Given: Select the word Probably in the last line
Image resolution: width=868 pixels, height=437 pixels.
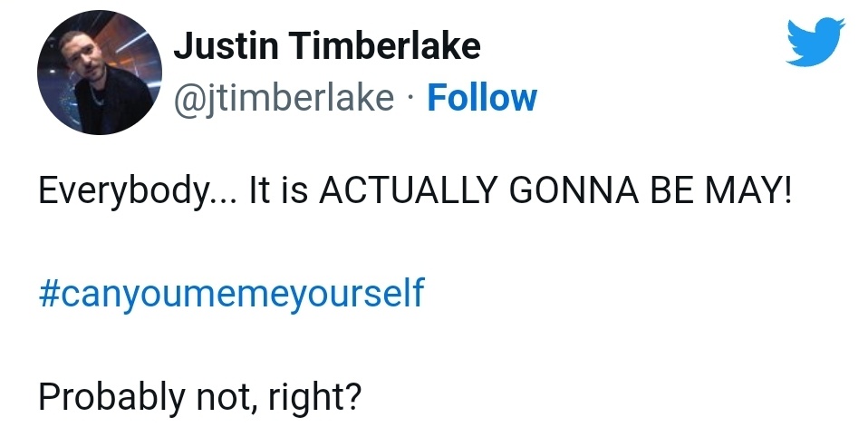Looking at the screenshot, I should pyautogui.click(x=111, y=397).
